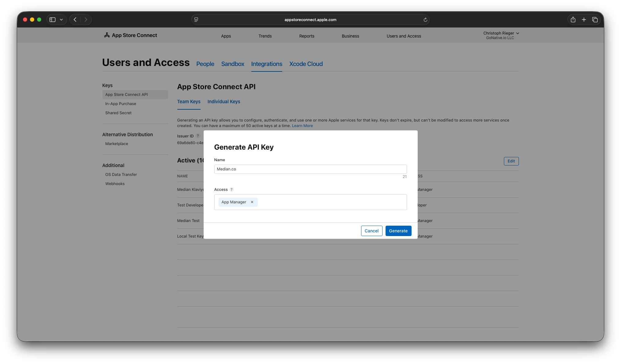
Task: Open OS Data Transfer in sidebar
Action: point(121,175)
